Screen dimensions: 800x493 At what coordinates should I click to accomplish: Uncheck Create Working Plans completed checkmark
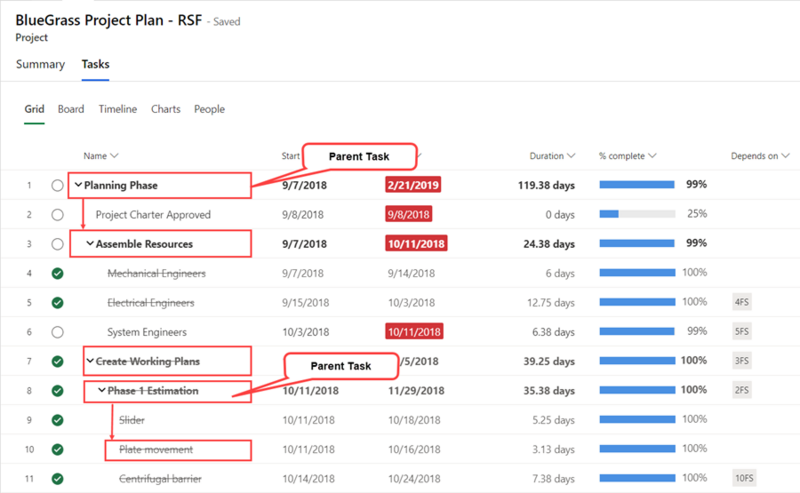click(x=58, y=362)
